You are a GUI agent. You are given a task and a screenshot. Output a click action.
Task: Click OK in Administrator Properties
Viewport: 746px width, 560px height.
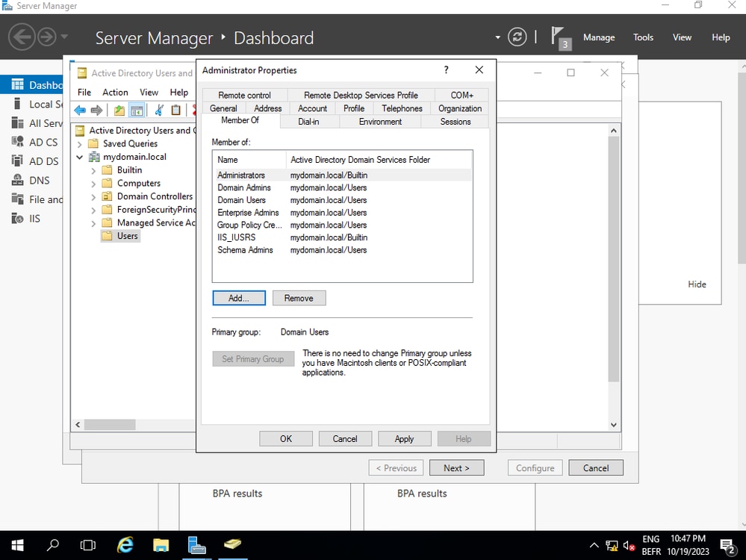286,439
